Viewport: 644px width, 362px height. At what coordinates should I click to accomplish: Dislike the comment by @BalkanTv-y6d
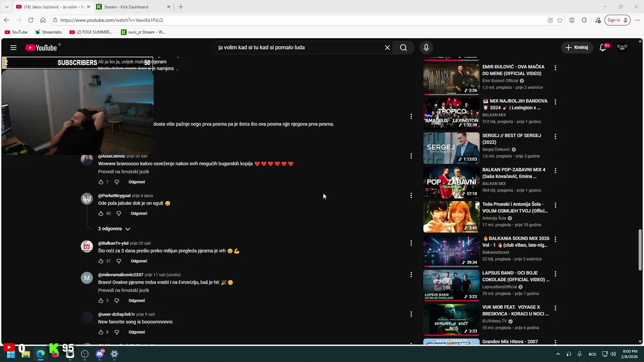(x=119, y=261)
